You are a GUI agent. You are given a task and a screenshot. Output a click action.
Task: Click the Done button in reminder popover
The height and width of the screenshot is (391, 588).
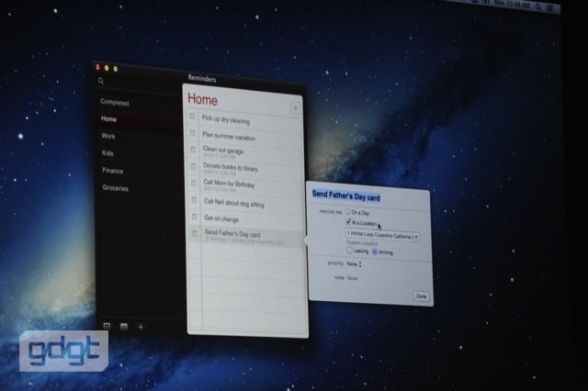(421, 296)
